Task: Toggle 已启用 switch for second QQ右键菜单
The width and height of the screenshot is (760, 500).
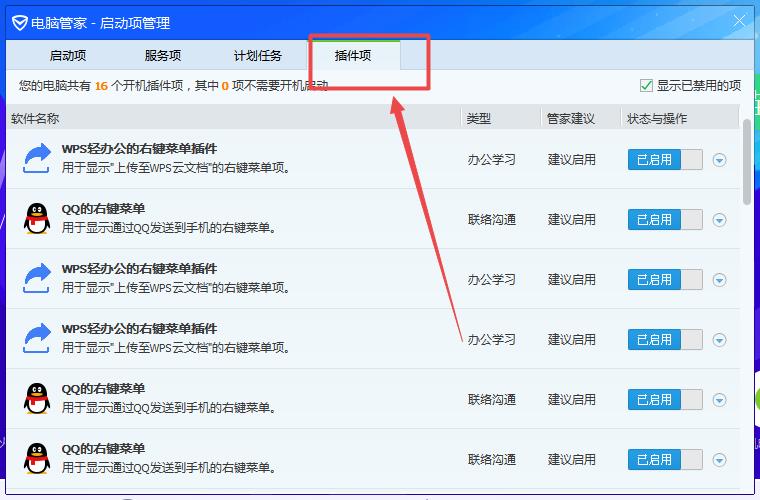Action: (665, 400)
